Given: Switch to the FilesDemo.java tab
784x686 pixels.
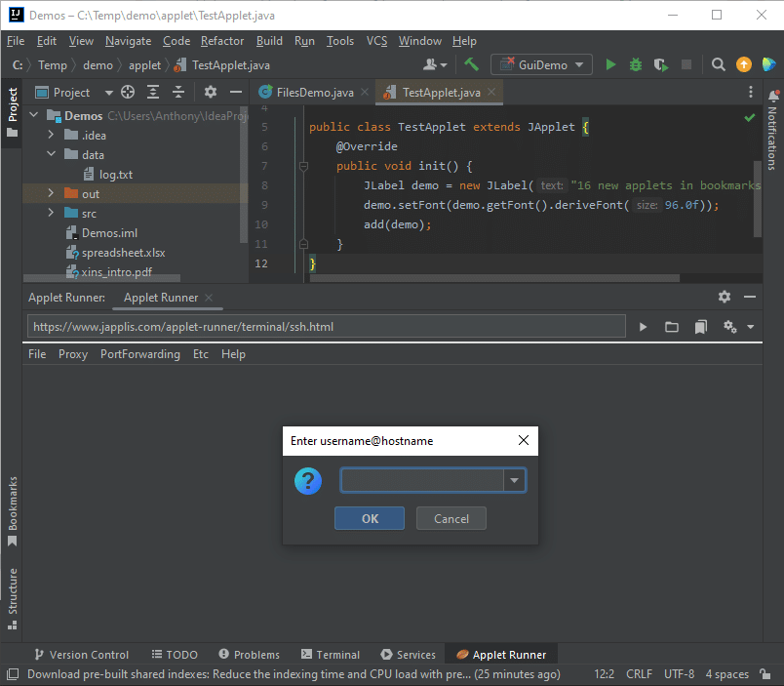Looking at the screenshot, I should [x=315, y=92].
